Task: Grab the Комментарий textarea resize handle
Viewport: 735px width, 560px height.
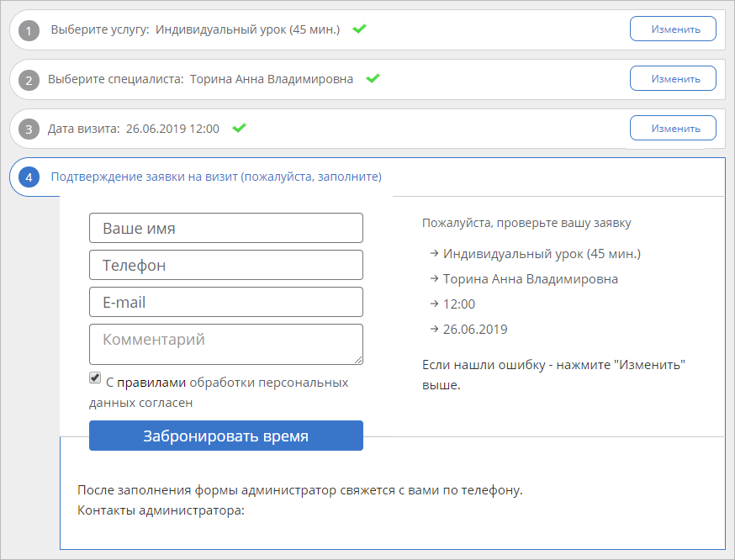Action: [359, 361]
